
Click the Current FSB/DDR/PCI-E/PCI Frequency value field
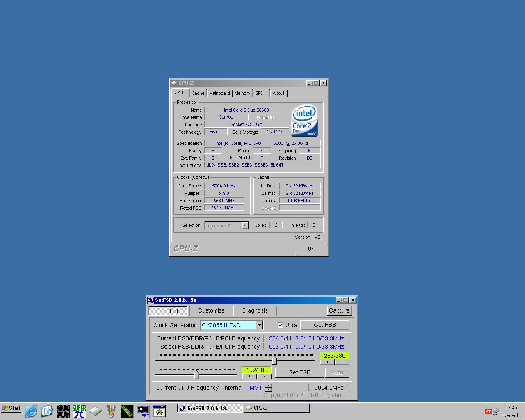(x=306, y=339)
